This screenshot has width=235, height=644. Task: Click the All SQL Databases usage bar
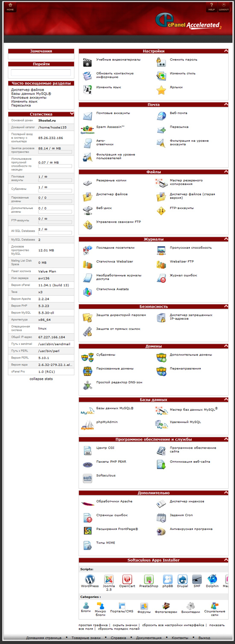click(x=55, y=233)
